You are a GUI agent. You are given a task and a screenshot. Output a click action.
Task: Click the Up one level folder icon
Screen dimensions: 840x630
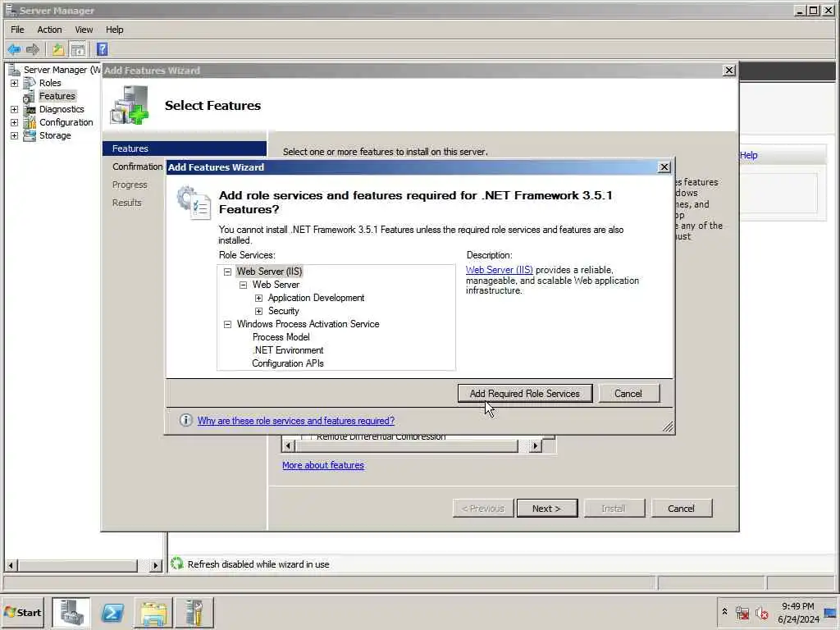pyautogui.click(x=58, y=50)
